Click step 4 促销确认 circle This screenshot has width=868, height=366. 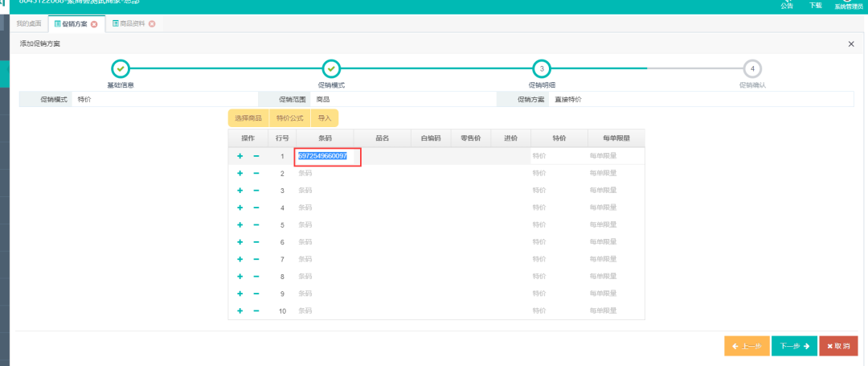[752, 69]
